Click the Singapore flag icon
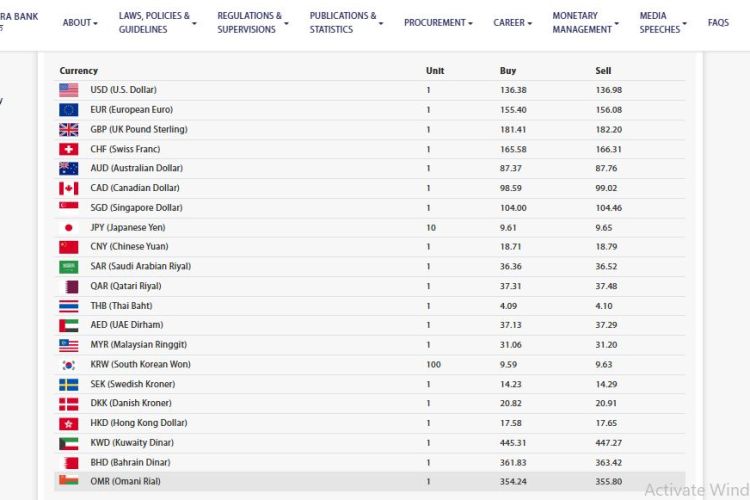Screen dimensions: 750x500 point(68,206)
